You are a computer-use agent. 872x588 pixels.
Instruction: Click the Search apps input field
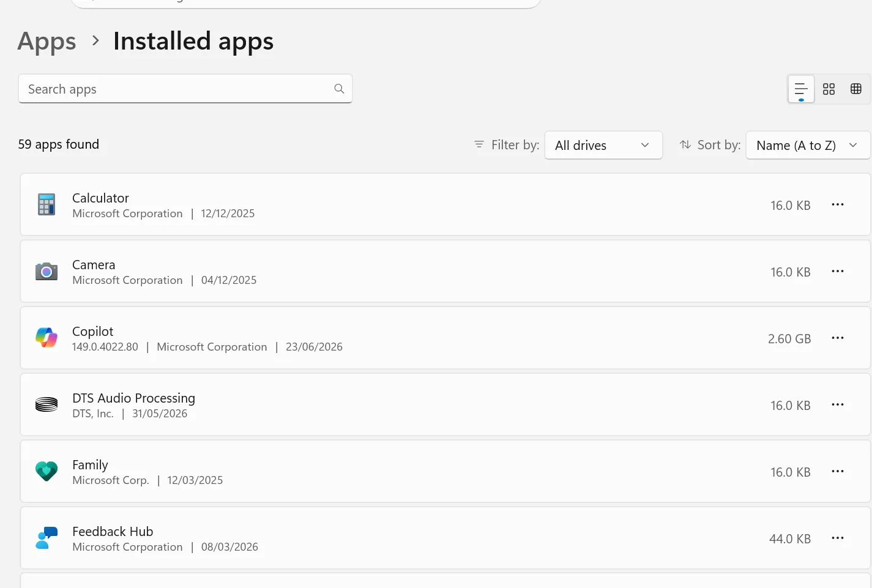(185, 89)
